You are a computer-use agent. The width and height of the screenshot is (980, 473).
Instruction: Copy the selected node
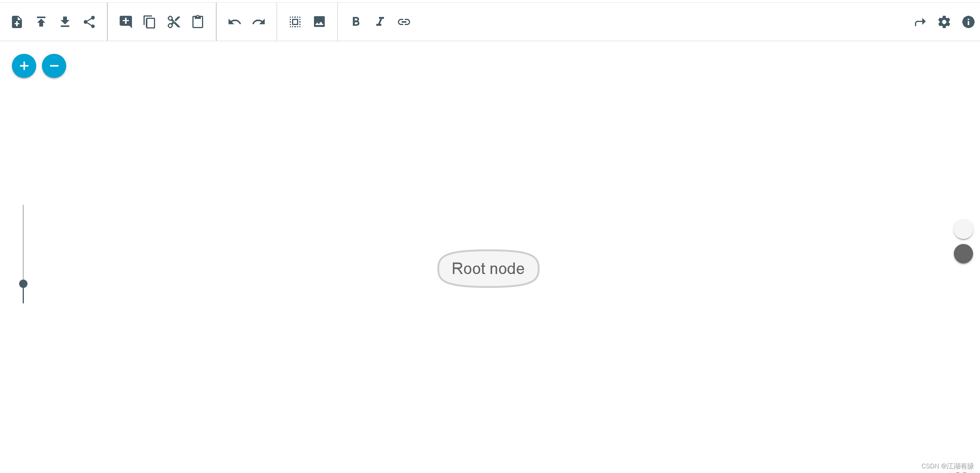149,22
